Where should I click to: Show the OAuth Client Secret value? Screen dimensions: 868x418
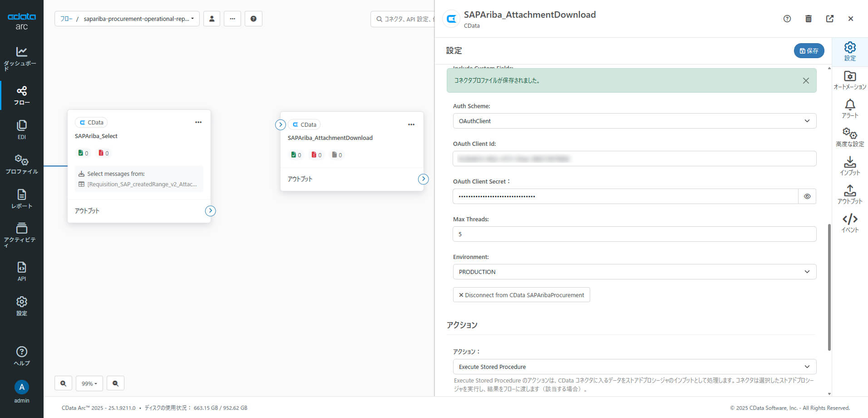[807, 196]
